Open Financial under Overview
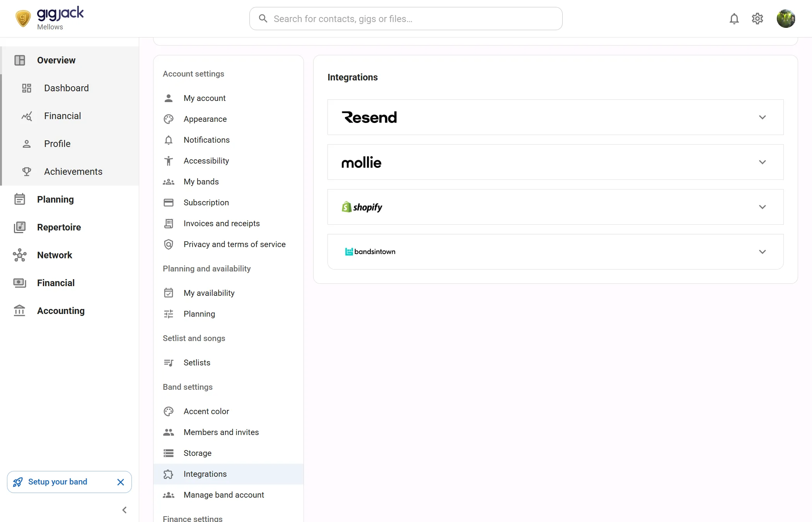 pyautogui.click(x=70, y=116)
